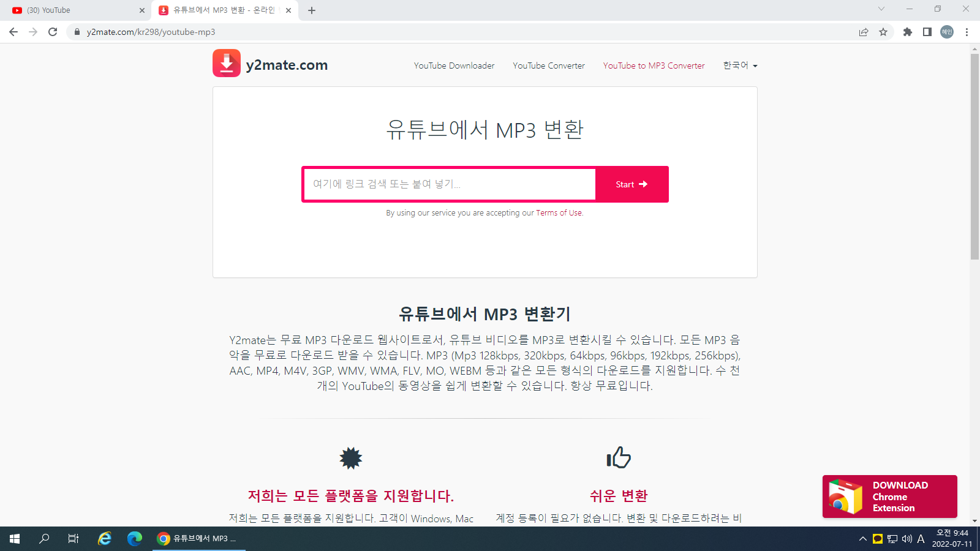Close the y2mate MP3 tab

coord(288,10)
